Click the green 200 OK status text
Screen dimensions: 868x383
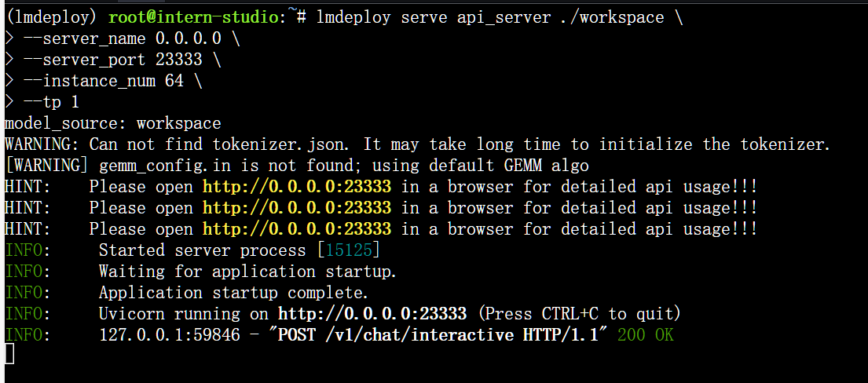coord(645,335)
